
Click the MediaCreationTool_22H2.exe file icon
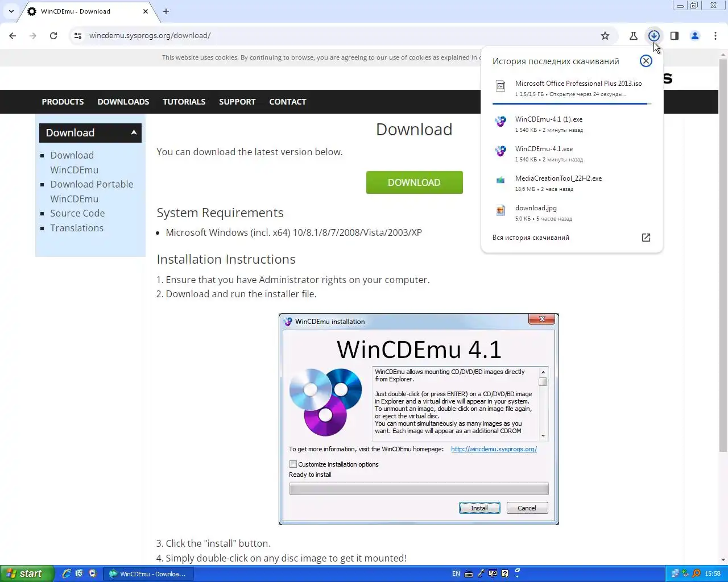coord(500,181)
